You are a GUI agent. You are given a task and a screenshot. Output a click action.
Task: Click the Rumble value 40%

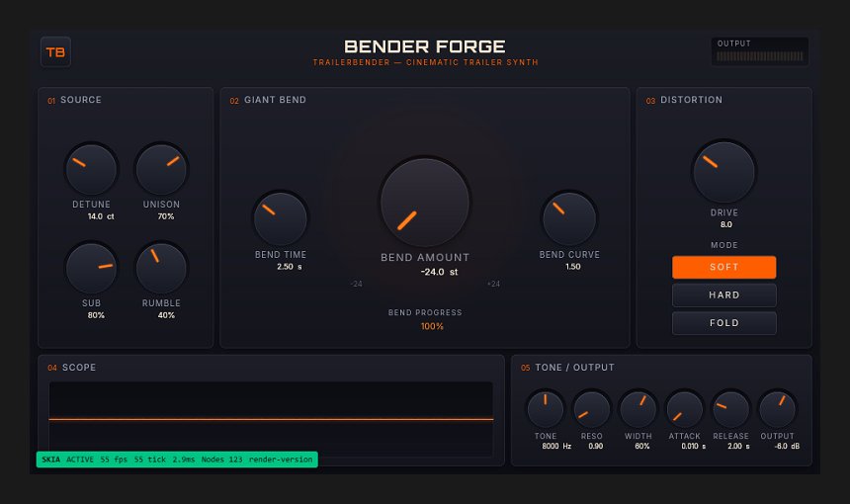(x=166, y=315)
